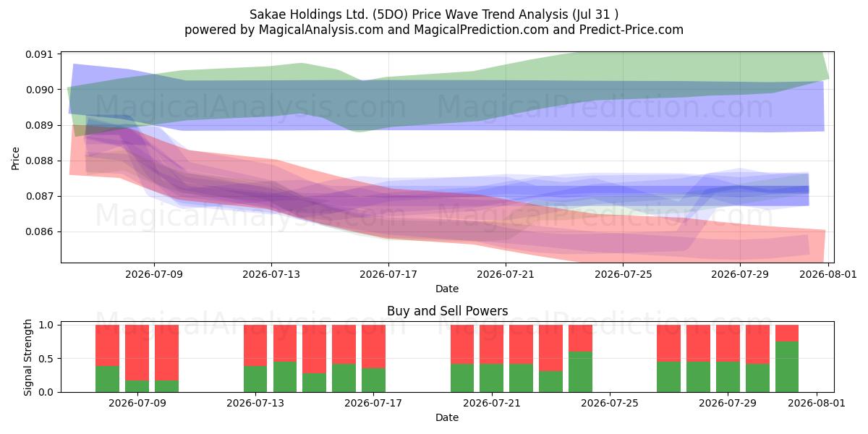Click 2026-07-09 tick under the powers chart
868x434 pixels.
(137, 403)
